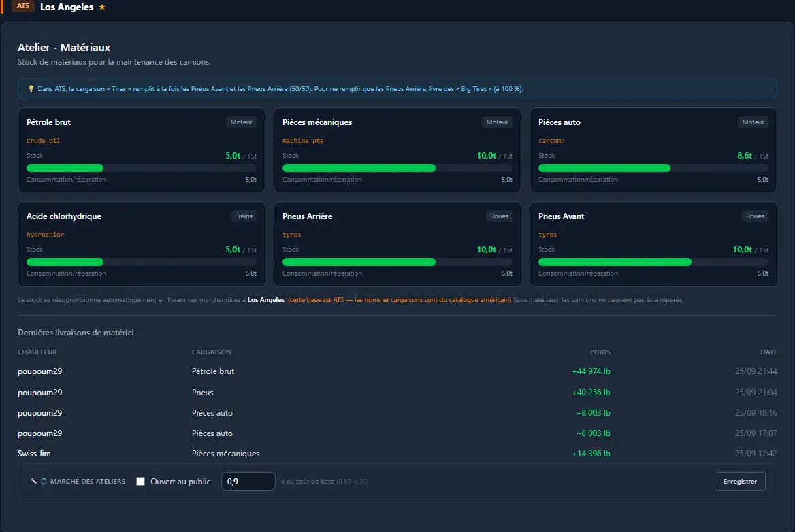This screenshot has height=532, width=795.
Task: Click the Freins tag on Acide chlorhydrique card
Action: 244,216
